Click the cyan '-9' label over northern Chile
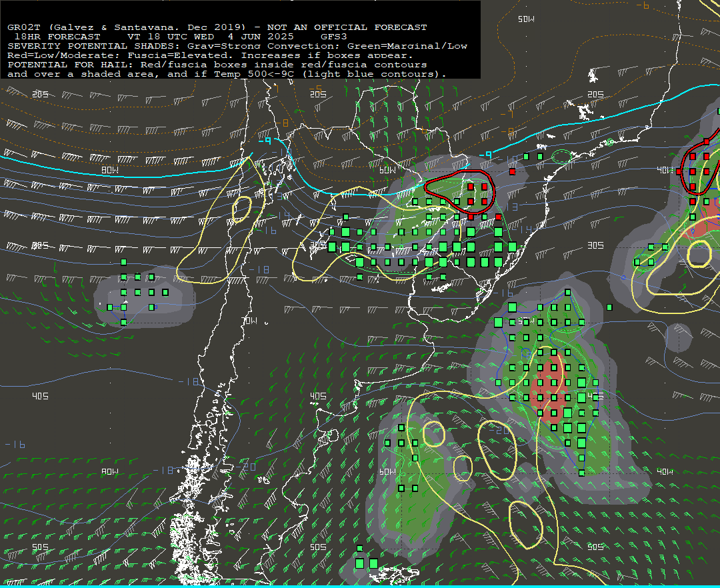This screenshot has height=588, width=720. 265,141
